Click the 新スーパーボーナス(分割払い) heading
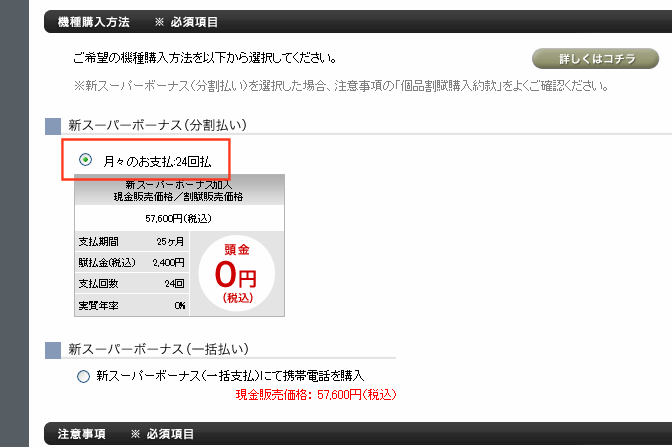Image resolution: width=672 pixels, height=447 pixels. pos(157,126)
